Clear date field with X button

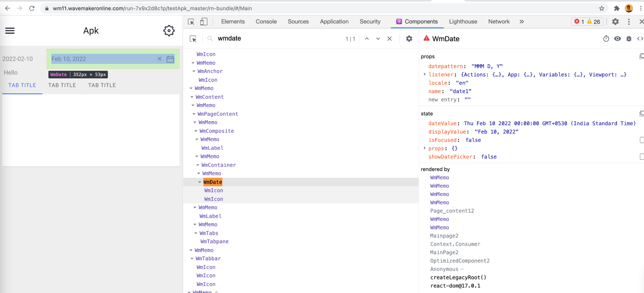coord(159,59)
